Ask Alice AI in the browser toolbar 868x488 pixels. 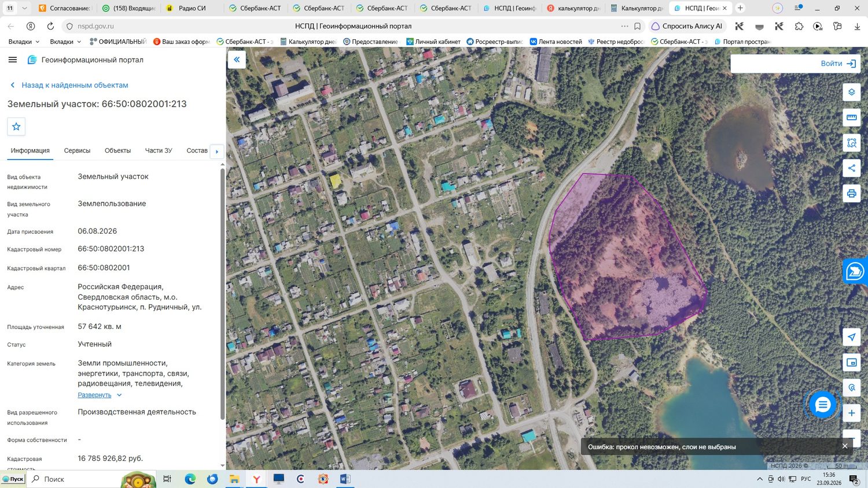[x=687, y=26]
